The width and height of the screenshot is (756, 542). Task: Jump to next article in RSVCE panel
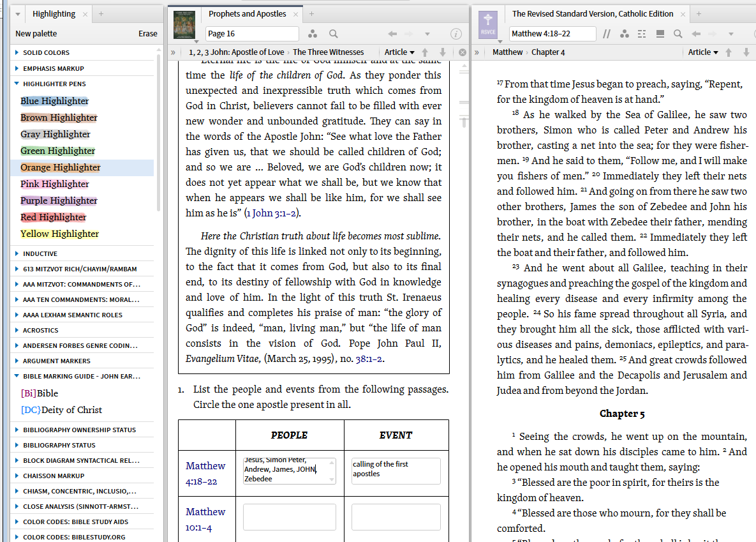pyautogui.click(x=746, y=52)
